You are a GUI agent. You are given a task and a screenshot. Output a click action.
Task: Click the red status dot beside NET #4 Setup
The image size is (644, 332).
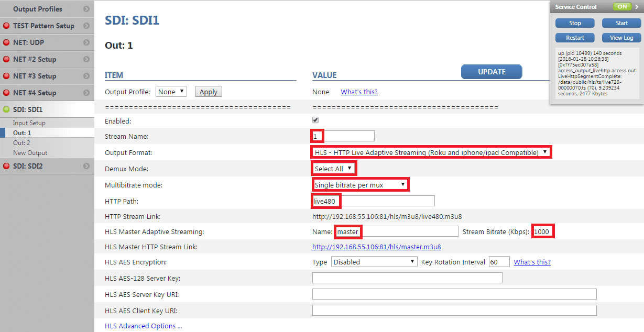(7, 93)
